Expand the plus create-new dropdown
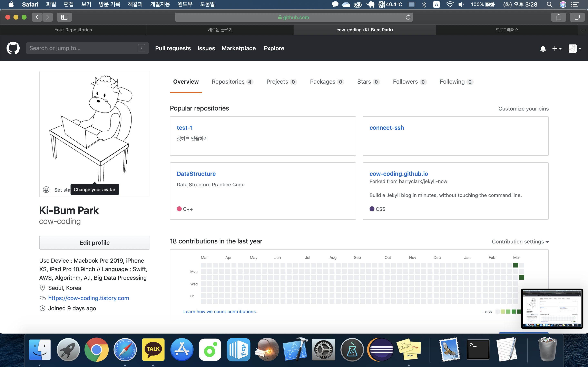 click(557, 49)
